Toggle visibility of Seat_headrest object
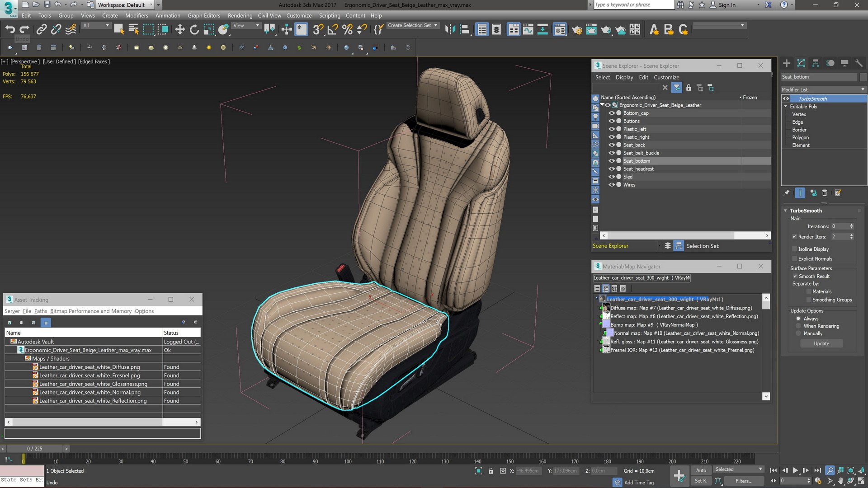The width and height of the screenshot is (868, 488). coord(612,169)
